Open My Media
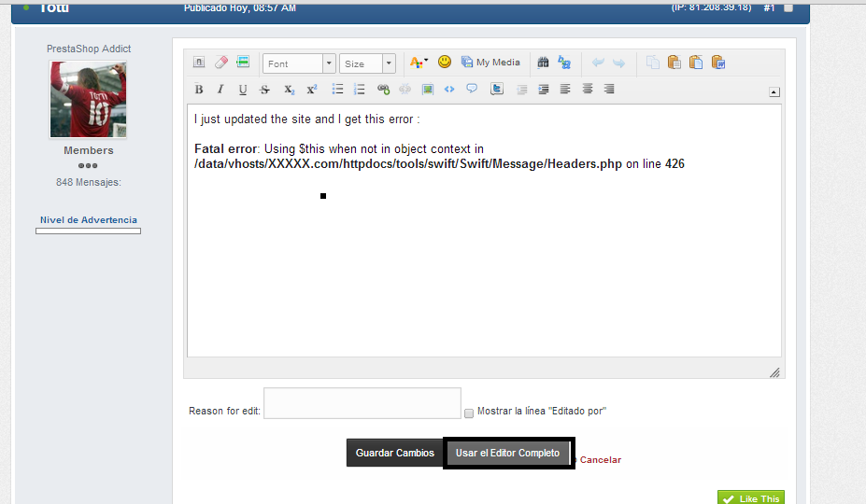The image size is (866, 504). (x=490, y=63)
